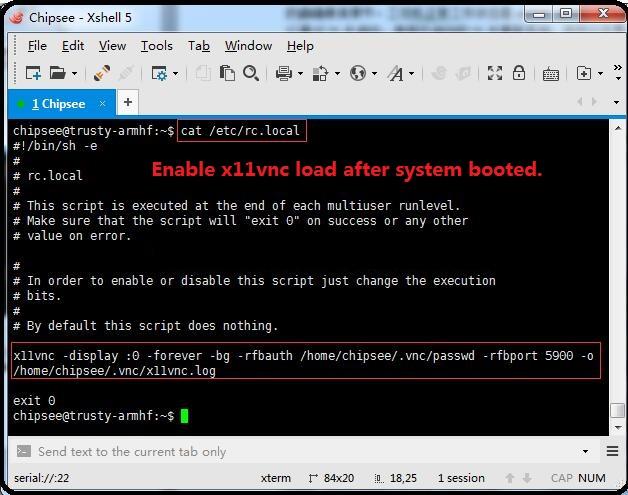The width and height of the screenshot is (628, 495).
Task: Click the status bar up arrow icon
Action: (510, 478)
